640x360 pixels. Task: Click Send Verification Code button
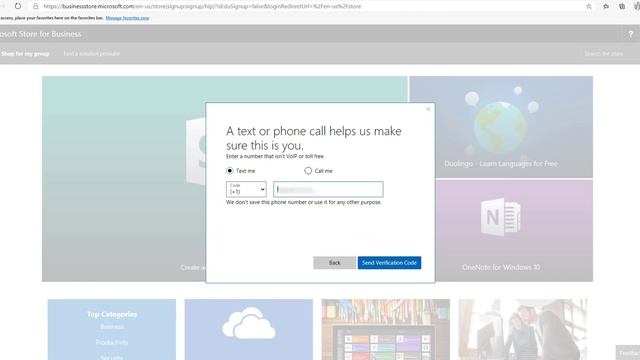tap(389, 263)
